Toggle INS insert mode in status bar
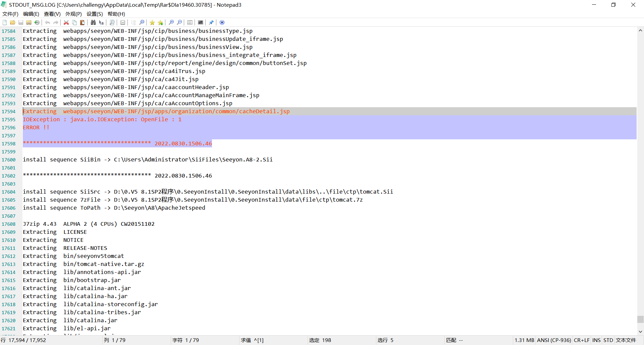This screenshot has width=644, height=345. [x=596, y=340]
